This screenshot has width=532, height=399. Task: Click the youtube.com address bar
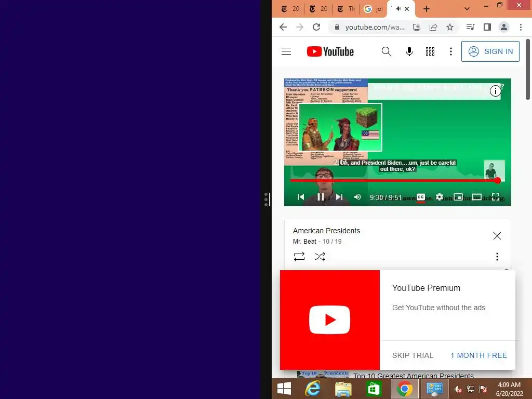pyautogui.click(x=375, y=27)
